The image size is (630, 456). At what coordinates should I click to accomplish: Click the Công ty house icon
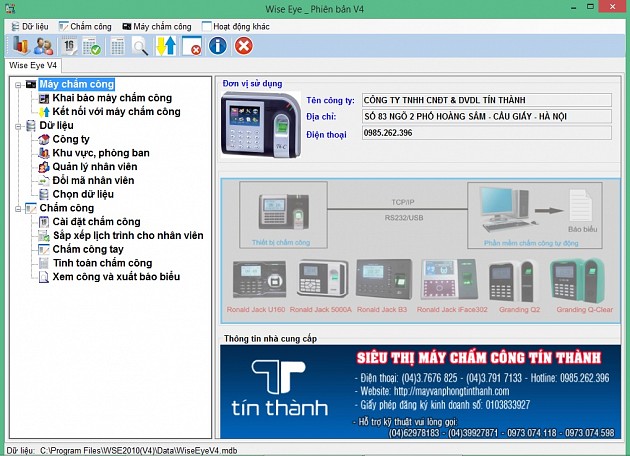click(x=44, y=139)
